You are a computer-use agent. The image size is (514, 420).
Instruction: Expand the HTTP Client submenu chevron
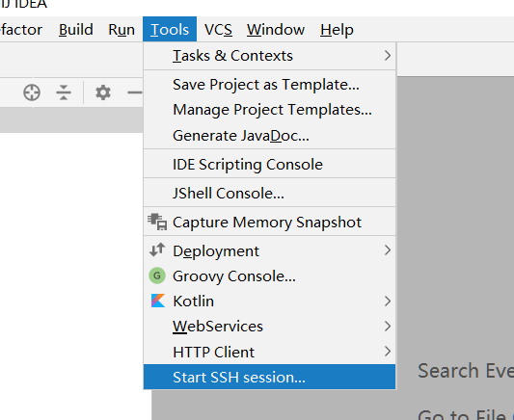click(388, 352)
